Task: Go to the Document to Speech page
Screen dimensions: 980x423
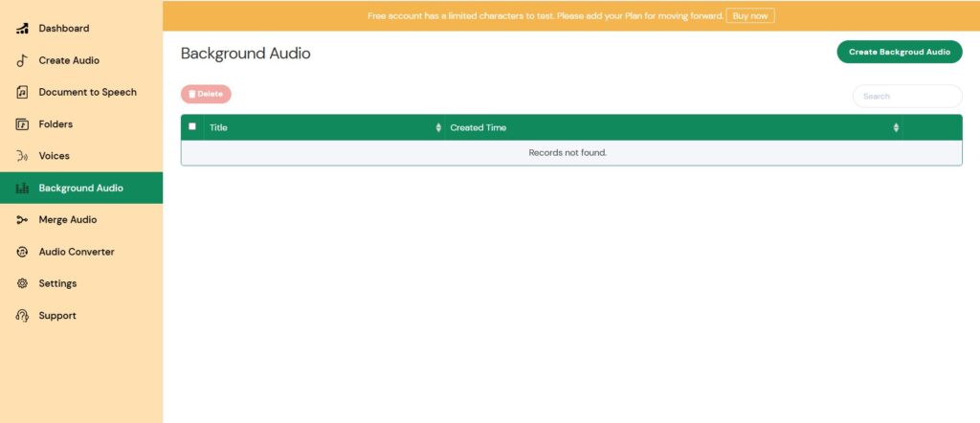Action: [x=87, y=93]
